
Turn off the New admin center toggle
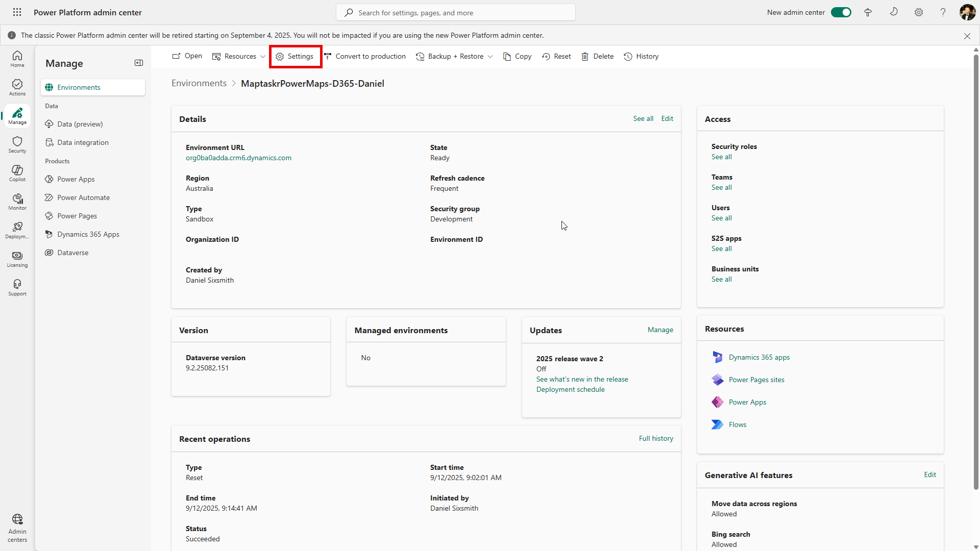pos(841,12)
